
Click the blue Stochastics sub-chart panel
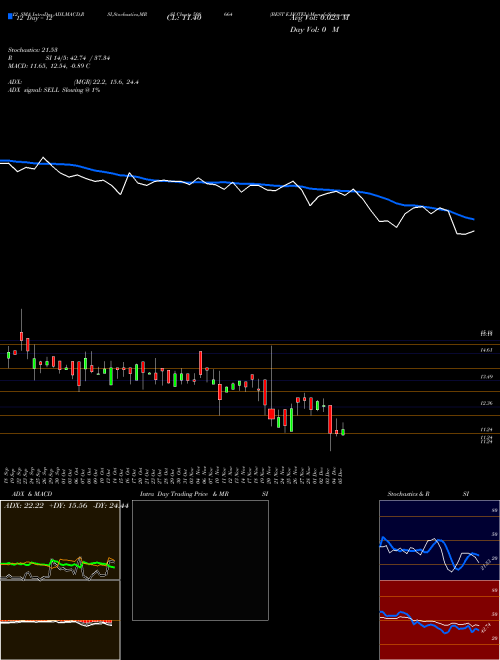point(439,540)
